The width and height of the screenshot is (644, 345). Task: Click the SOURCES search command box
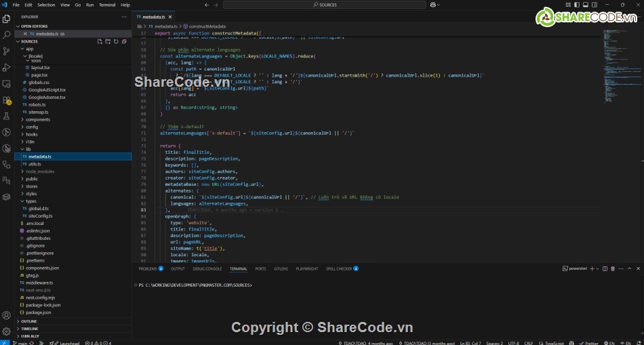click(x=325, y=5)
